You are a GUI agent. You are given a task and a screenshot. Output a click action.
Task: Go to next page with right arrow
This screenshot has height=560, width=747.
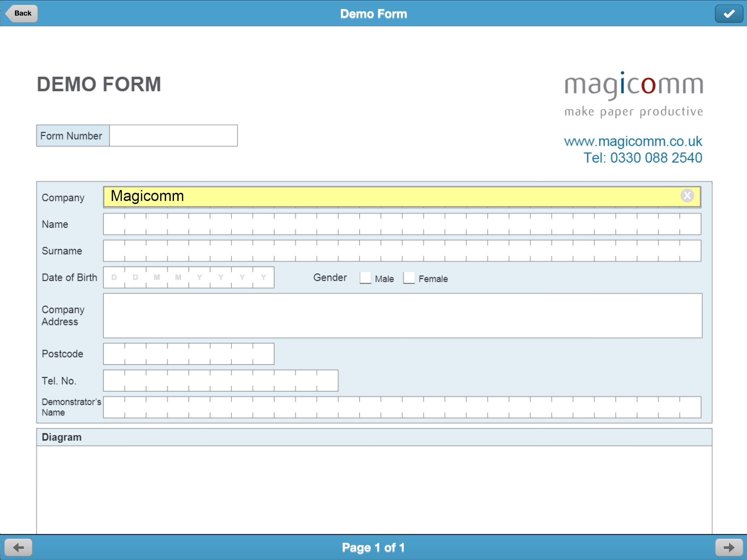pyautogui.click(x=728, y=547)
